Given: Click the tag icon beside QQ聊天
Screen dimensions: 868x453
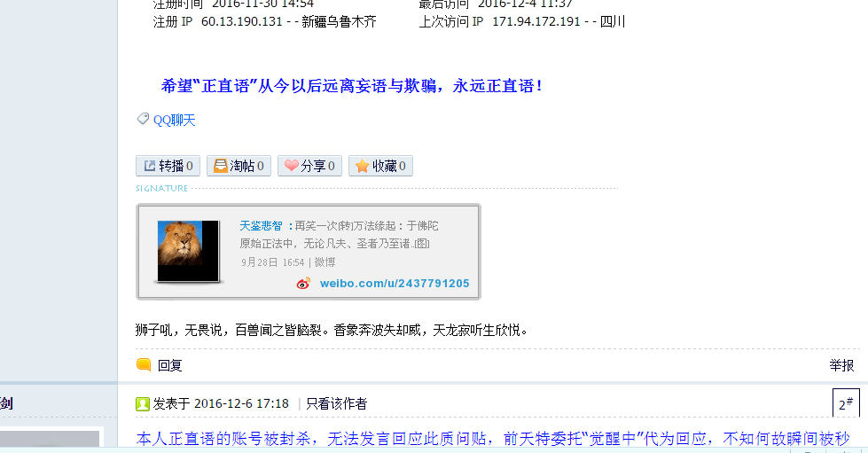Looking at the screenshot, I should point(143,119).
